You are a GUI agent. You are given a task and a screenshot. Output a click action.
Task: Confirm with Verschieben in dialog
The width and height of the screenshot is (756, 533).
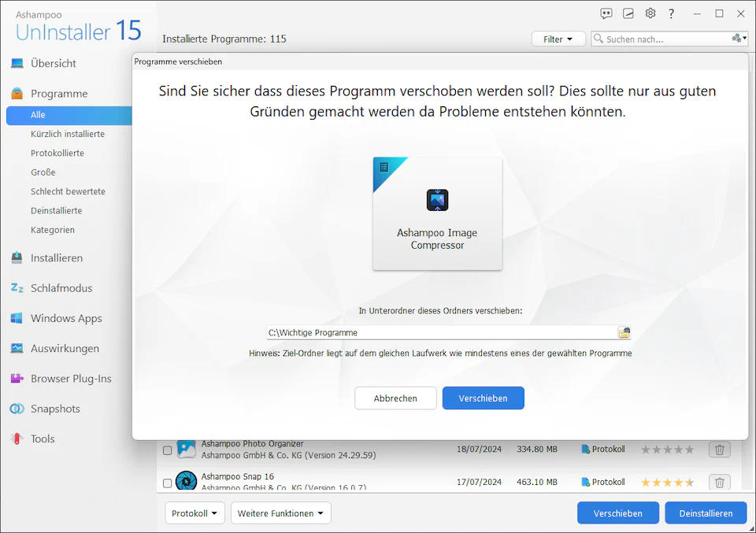pyautogui.click(x=483, y=398)
